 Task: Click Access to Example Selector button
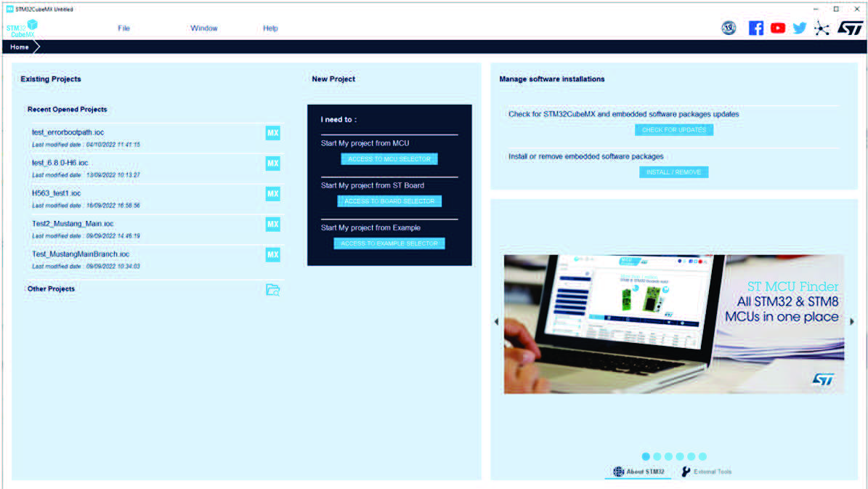(389, 243)
